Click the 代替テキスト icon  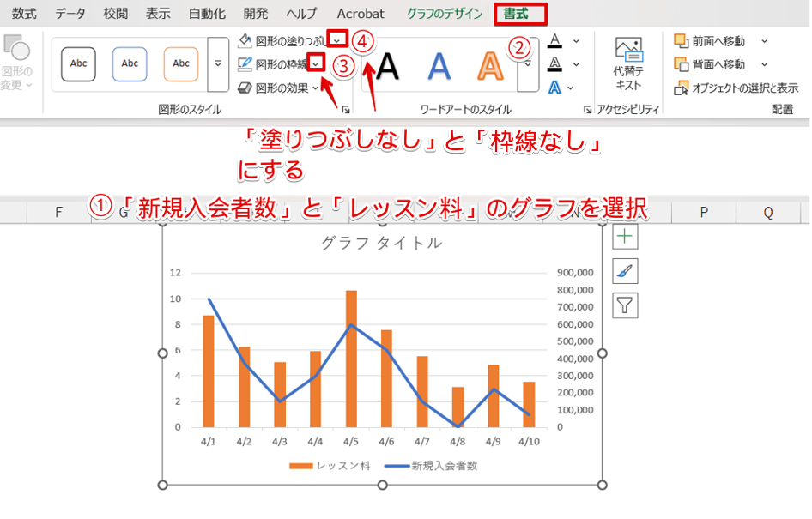(628, 51)
